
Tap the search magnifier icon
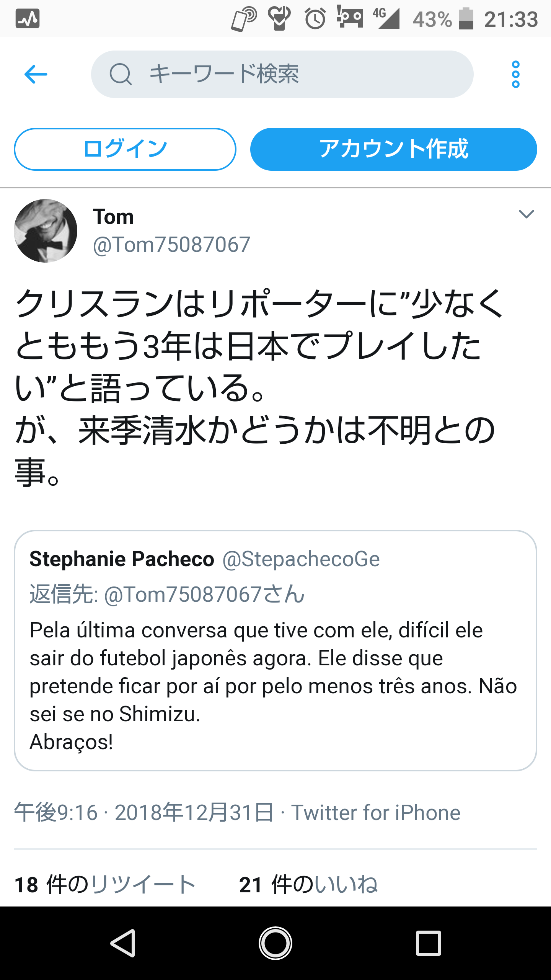pyautogui.click(x=121, y=74)
